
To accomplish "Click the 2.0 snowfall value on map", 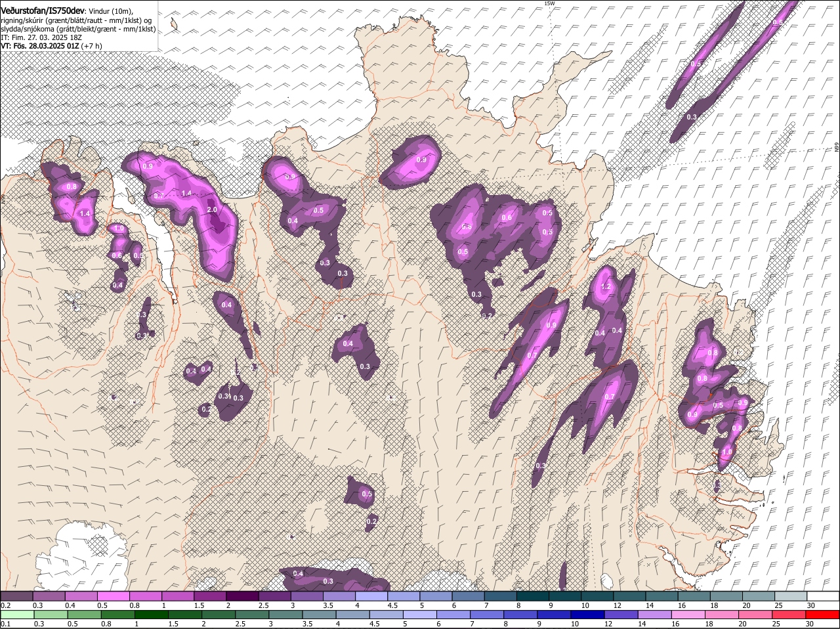I will click(212, 209).
